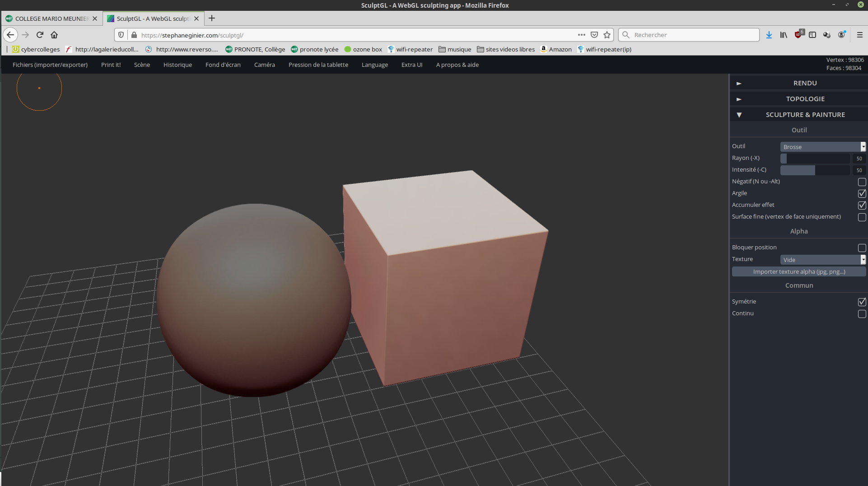Open the Firefox library

pyautogui.click(x=784, y=35)
